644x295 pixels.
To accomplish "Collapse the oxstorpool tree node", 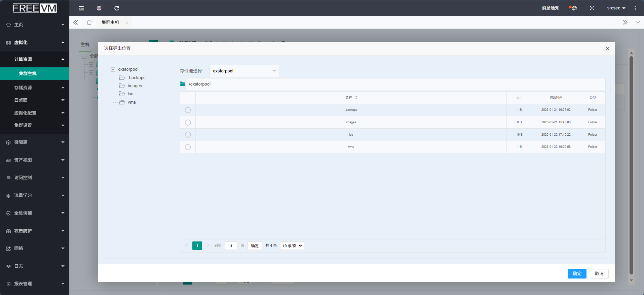I will pyautogui.click(x=113, y=69).
